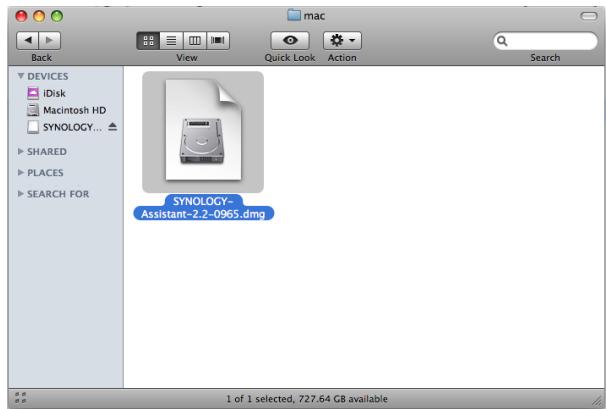Go back with the left arrow button
The width and height of the screenshot is (606, 409).
[27, 40]
